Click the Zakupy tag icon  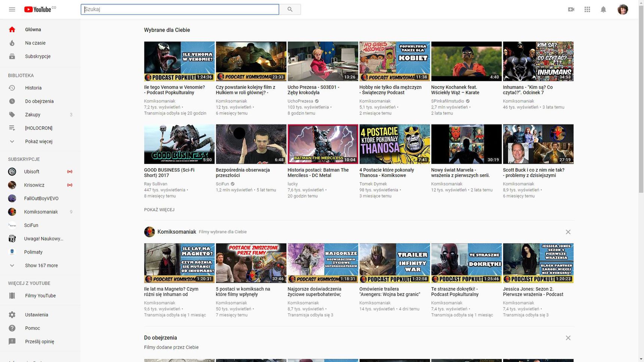tap(12, 115)
